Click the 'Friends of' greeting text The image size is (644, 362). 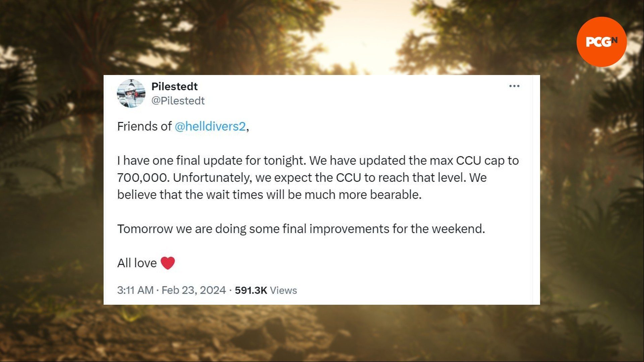pos(144,126)
